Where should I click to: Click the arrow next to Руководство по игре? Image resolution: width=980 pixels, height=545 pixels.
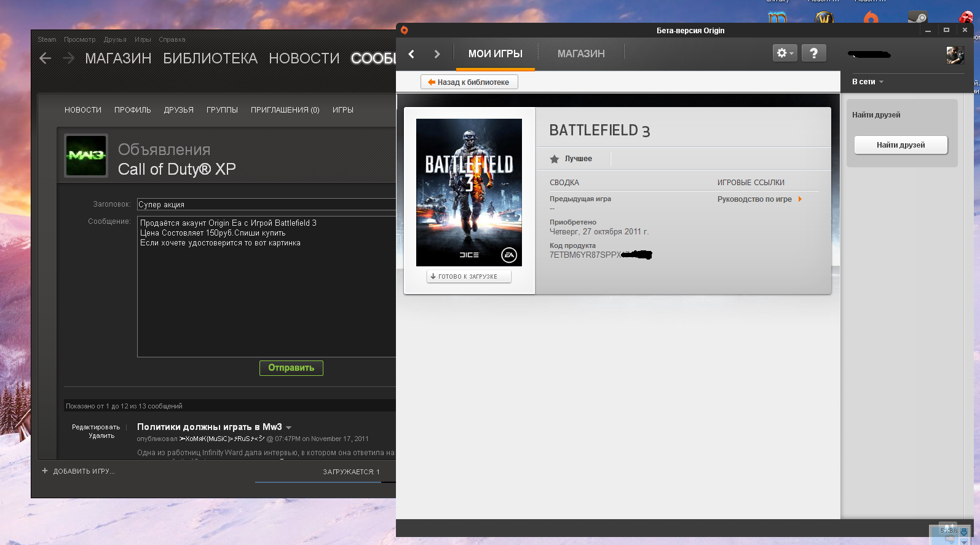800,199
